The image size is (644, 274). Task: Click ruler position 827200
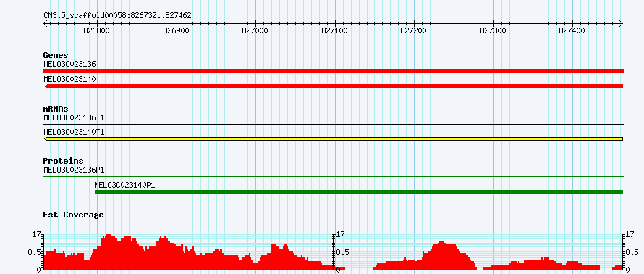tap(415, 31)
